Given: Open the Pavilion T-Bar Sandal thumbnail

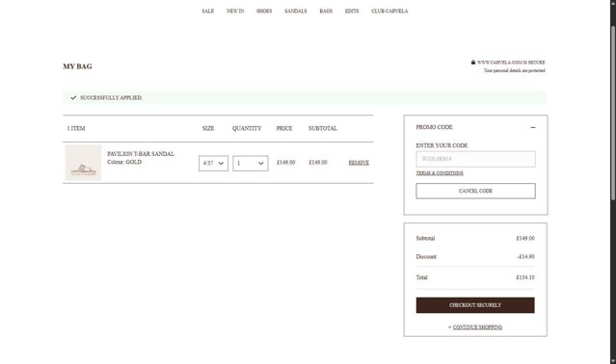Looking at the screenshot, I should [83, 163].
